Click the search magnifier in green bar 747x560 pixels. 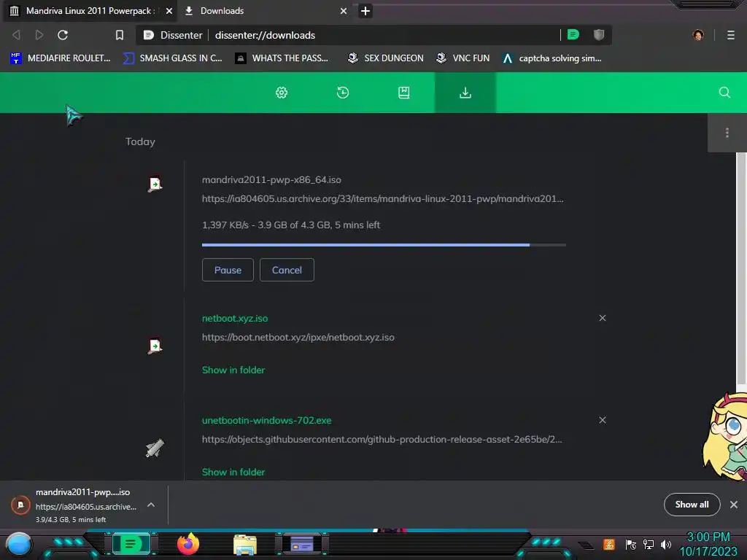coord(724,93)
